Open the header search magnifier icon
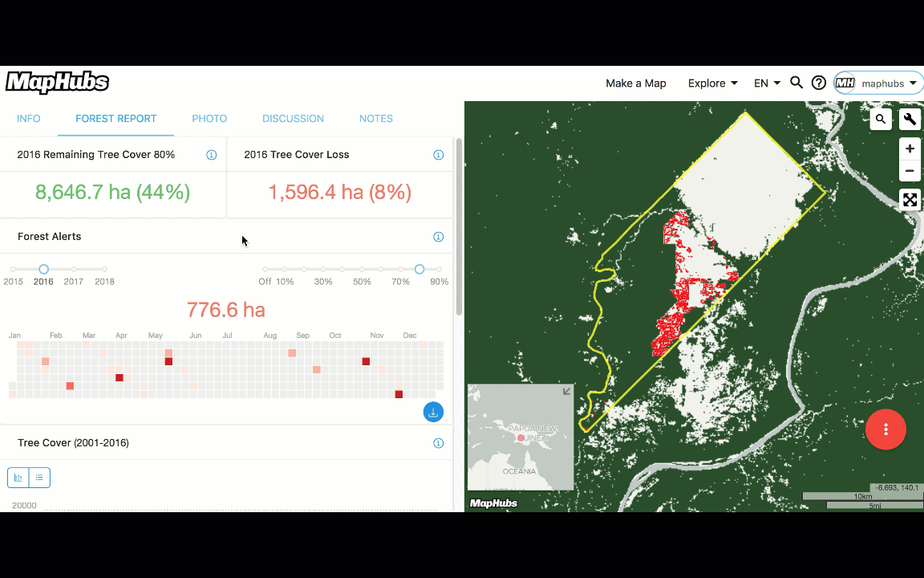 click(796, 83)
